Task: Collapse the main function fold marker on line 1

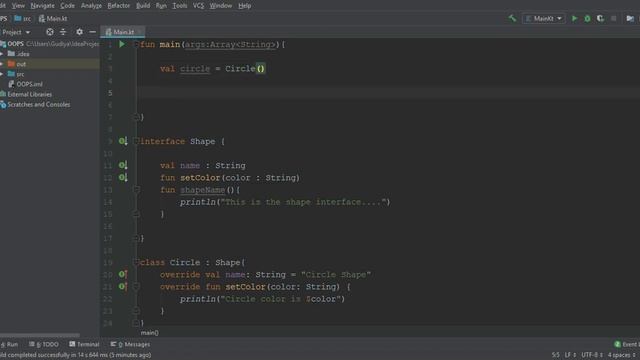Action: pyautogui.click(x=136, y=44)
